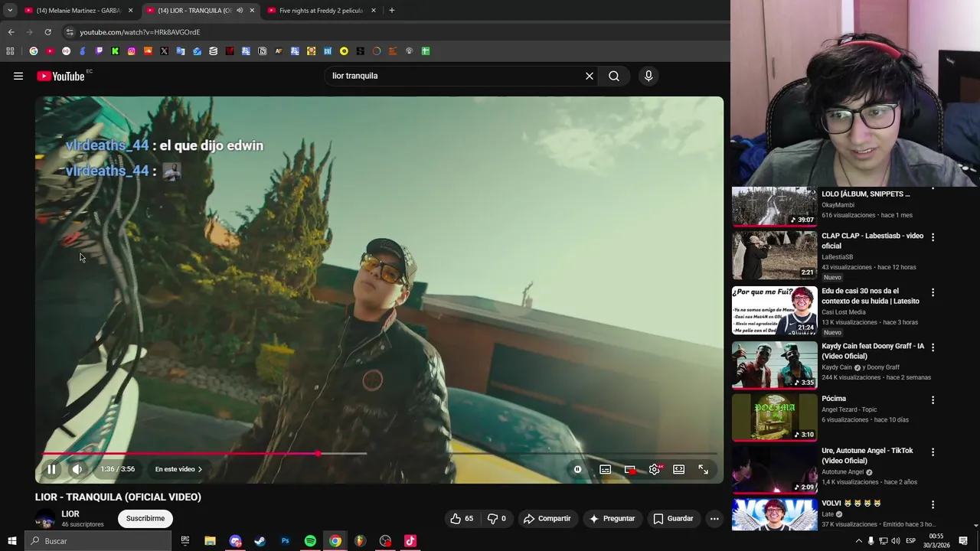Open the Instagram bookmark icon
This screenshot has height=551, width=980.
(132, 51)
